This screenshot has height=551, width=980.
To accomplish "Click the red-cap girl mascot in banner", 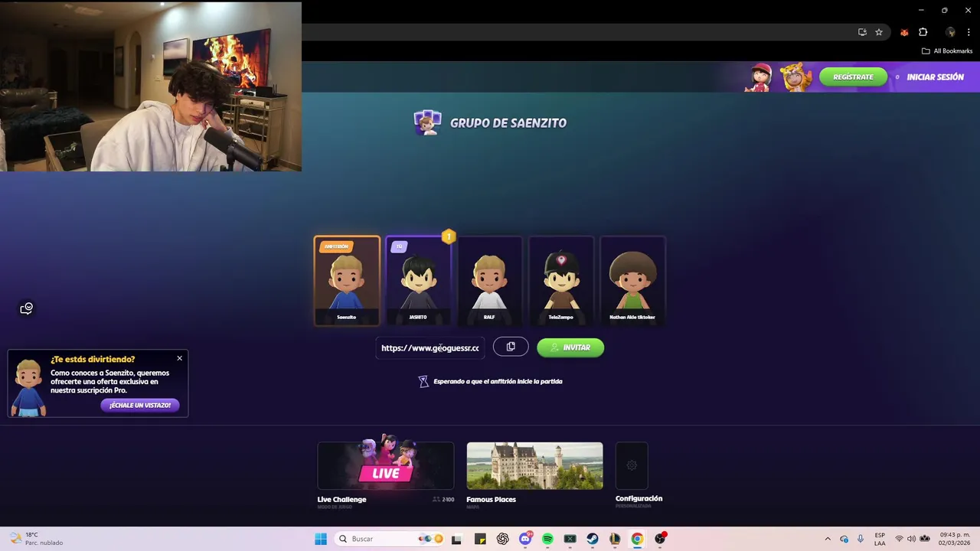I will [760, 77].
